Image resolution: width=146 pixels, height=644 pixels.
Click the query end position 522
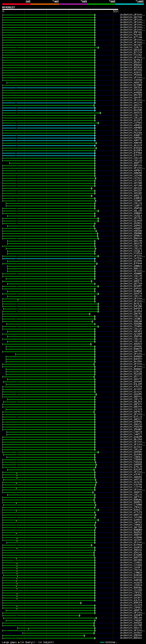coord(115,11)
